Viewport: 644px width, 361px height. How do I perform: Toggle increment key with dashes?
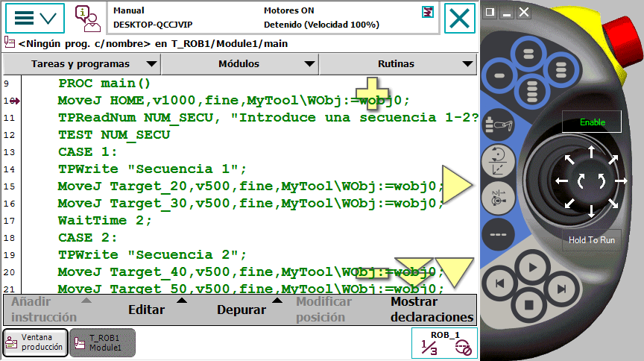(x=498, y=235)
